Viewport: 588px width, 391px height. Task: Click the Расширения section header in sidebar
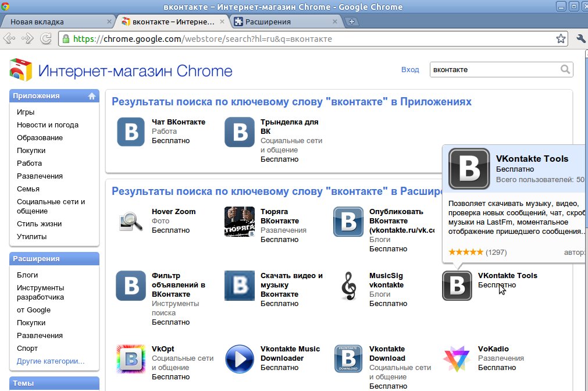point(54,258)
